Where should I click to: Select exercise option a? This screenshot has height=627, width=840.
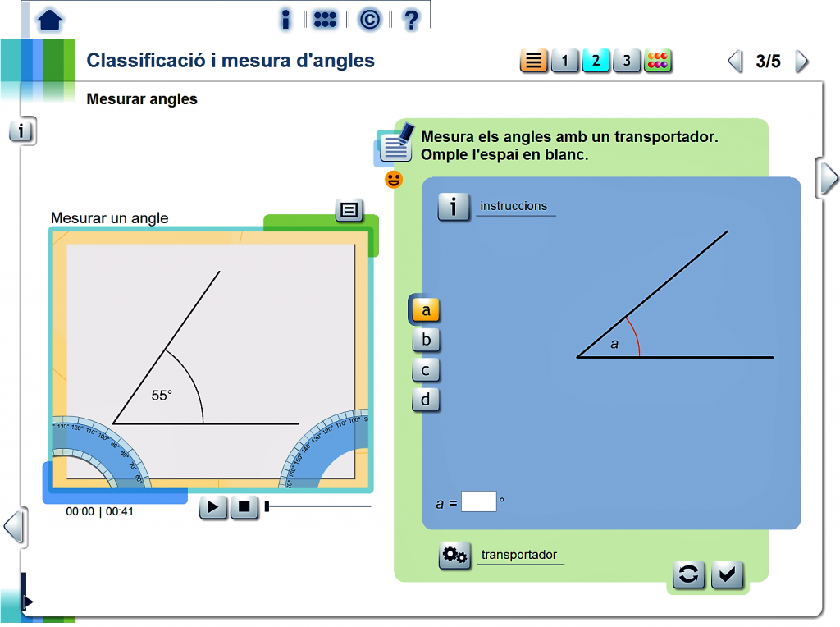click(x=426, y=310)
